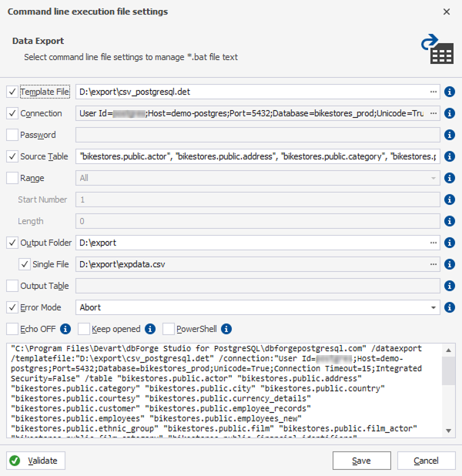The height and width of the screenshot is (476, 462).
Task: Click the command text scrollbar thumb
Action: [448, 370]
